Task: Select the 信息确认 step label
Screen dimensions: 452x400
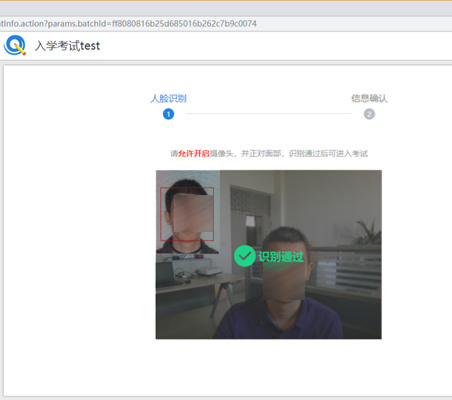Action: pyautogui.click(x=369, y=98)
